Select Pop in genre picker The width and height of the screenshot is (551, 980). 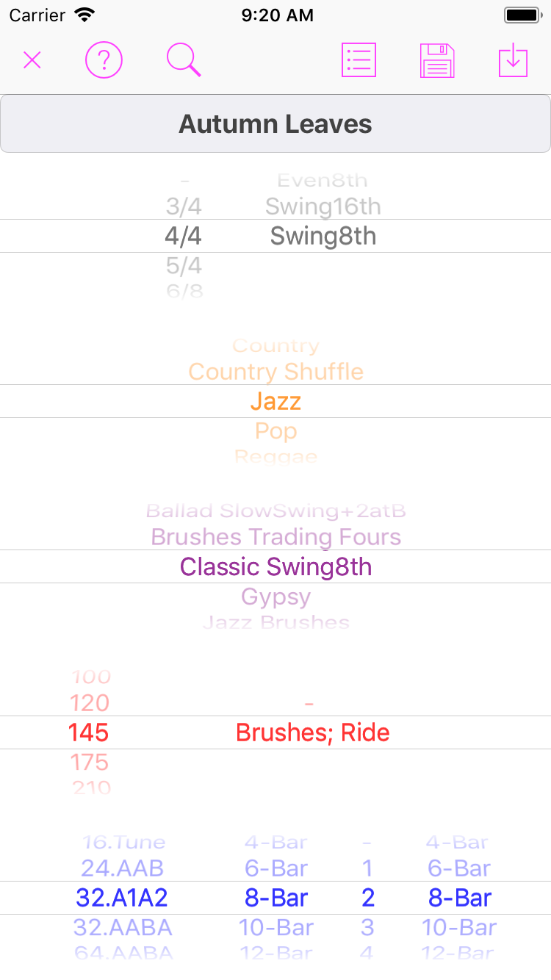pyautogui.click(x=275, y=431)
